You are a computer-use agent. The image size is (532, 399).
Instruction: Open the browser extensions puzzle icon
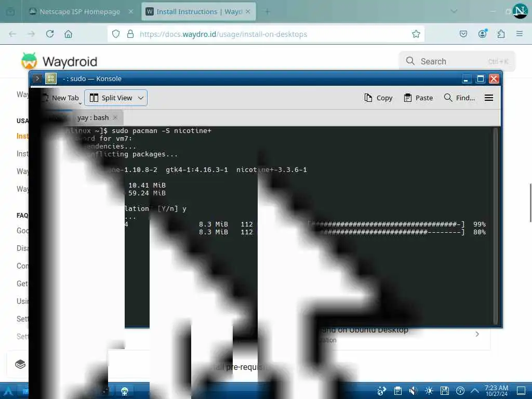(501, 34)
